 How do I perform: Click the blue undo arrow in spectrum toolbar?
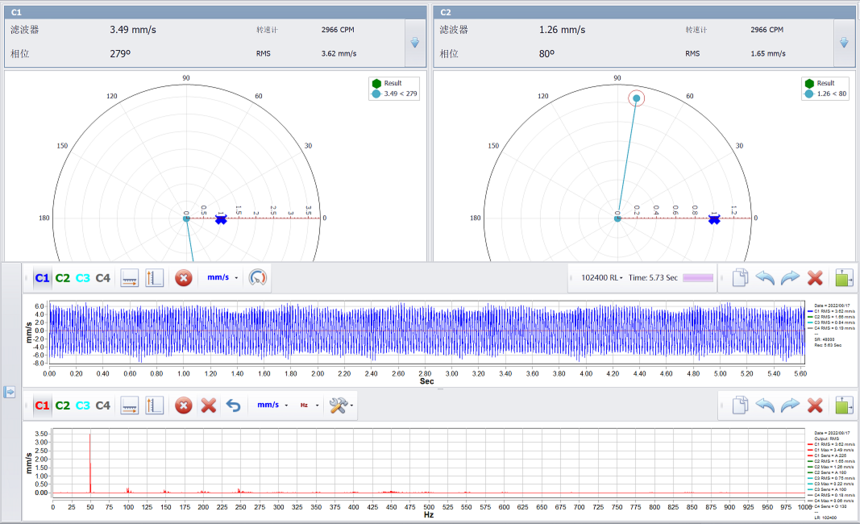tap(234, 405)
